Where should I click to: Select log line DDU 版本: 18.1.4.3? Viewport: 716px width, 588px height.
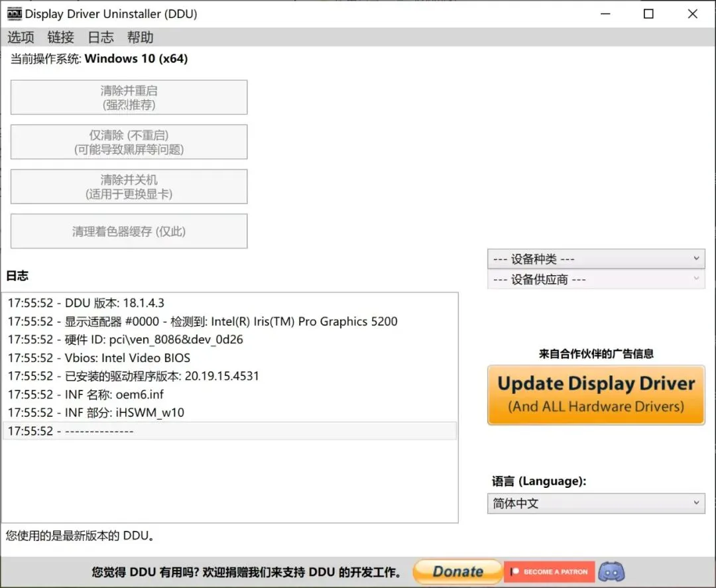[x=229, y=303]
